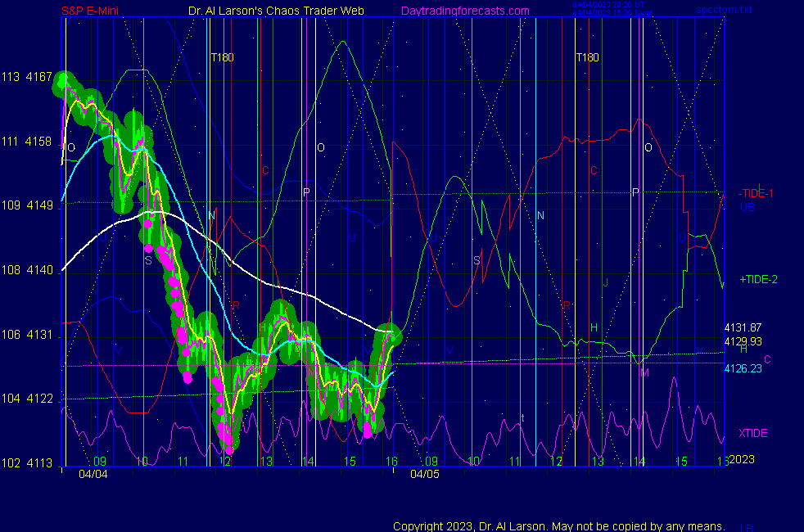
Task: Click the green "+TIDE-2" legend label
Action: coord(758,279)
